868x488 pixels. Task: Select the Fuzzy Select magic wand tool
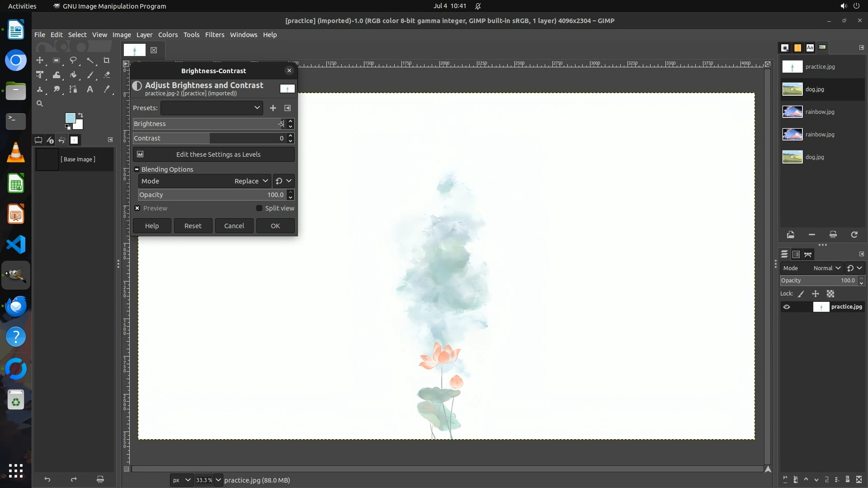pos(90,61)
